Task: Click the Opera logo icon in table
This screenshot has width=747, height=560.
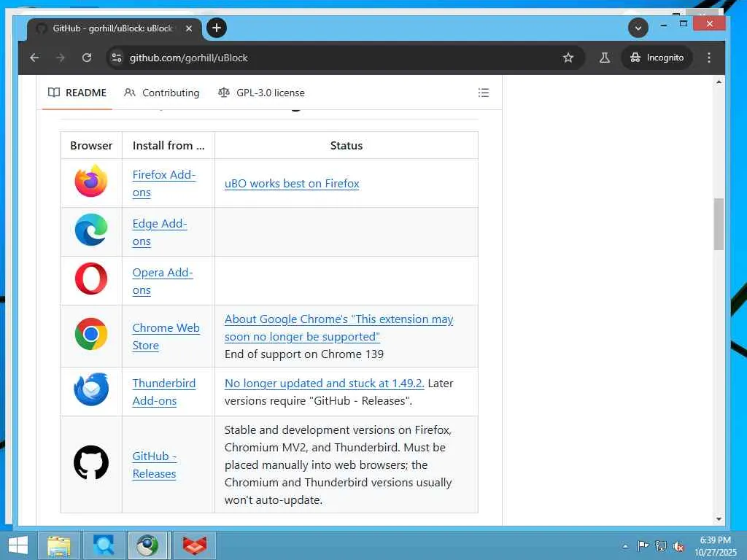Action: [x=91, y=279]
